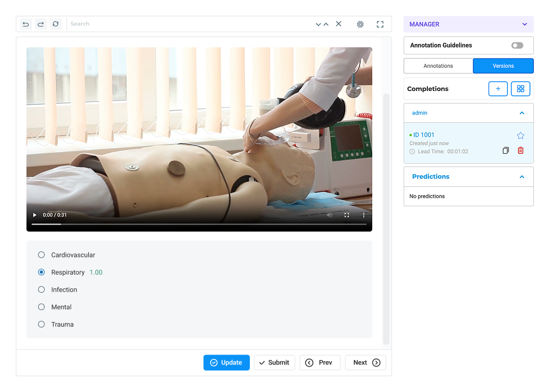The image size is (552, 392).
Task: Go to previous task with Prev
Action: tap(320, 362)
